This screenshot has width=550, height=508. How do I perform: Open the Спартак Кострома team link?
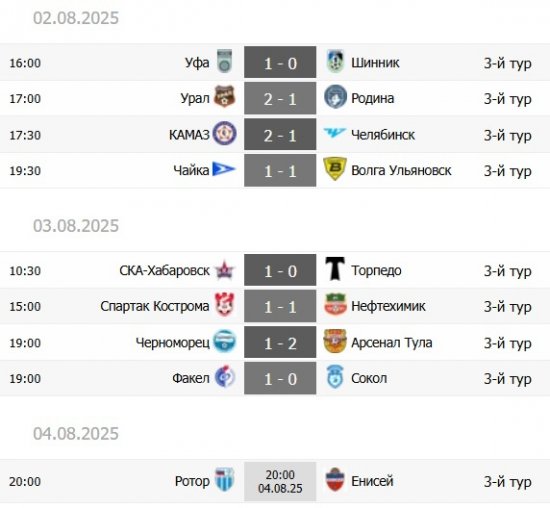tap(155, 306)
